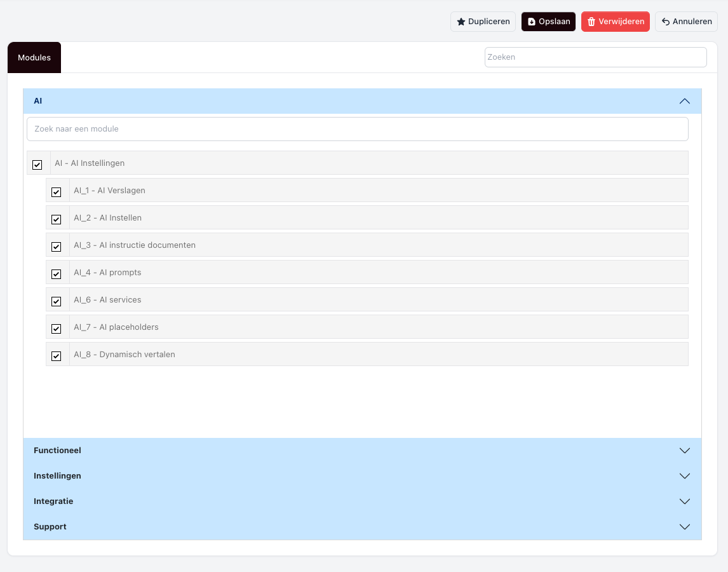Click the AI section header title
This screenshot has height=572, width=728.
[38, 101]
